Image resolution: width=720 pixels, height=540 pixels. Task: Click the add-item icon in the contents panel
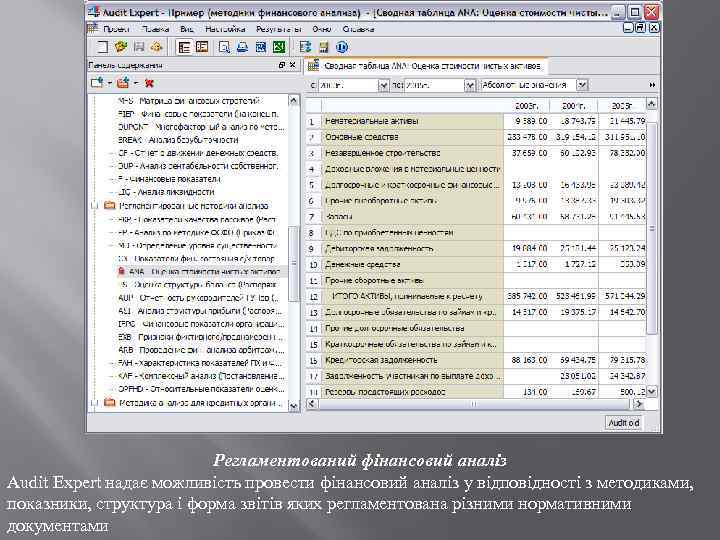pos(97,83)
